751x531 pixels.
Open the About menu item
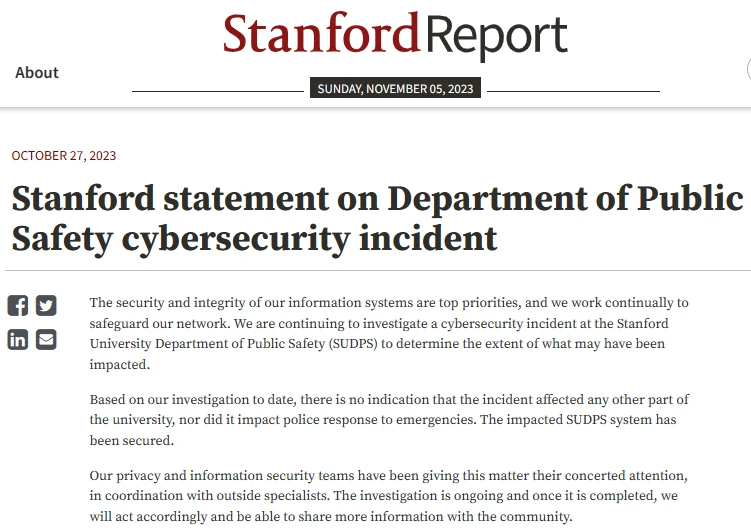(37, 72)
